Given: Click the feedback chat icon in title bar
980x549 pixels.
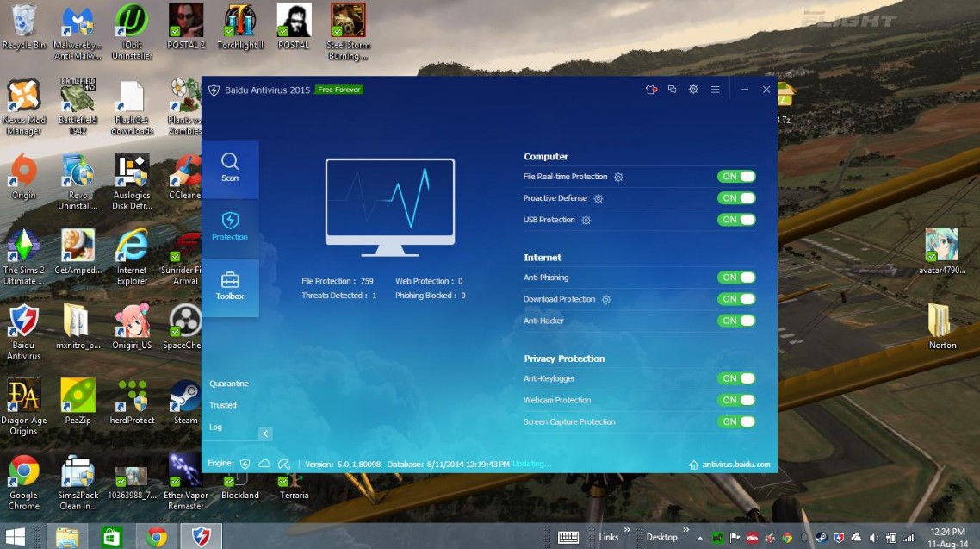Looking at the screenshot, I should 672,90.
